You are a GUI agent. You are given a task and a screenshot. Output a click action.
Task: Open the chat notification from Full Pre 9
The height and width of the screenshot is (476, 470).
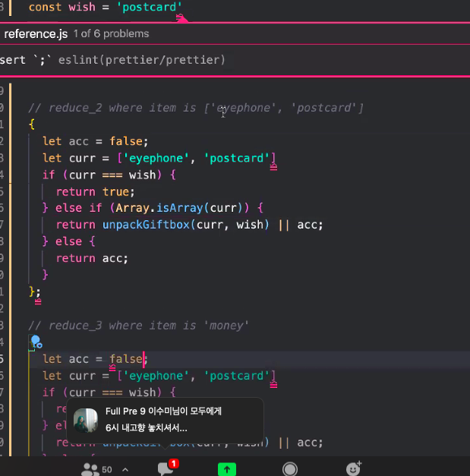click(x=165, y=420)
